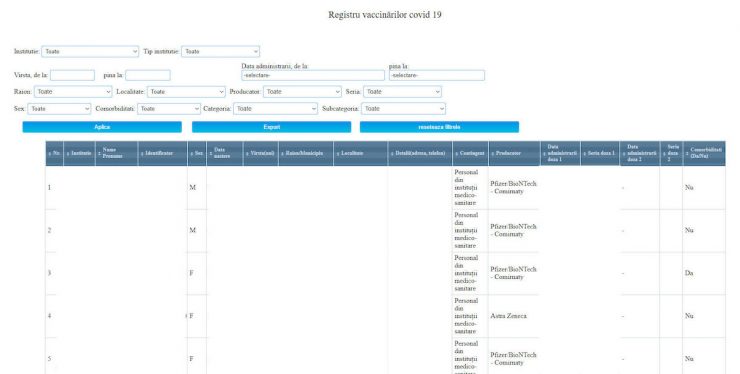Sort by the Seria doza 2 arrows
The width and height of the screenshot is (740, 374).
664,154
